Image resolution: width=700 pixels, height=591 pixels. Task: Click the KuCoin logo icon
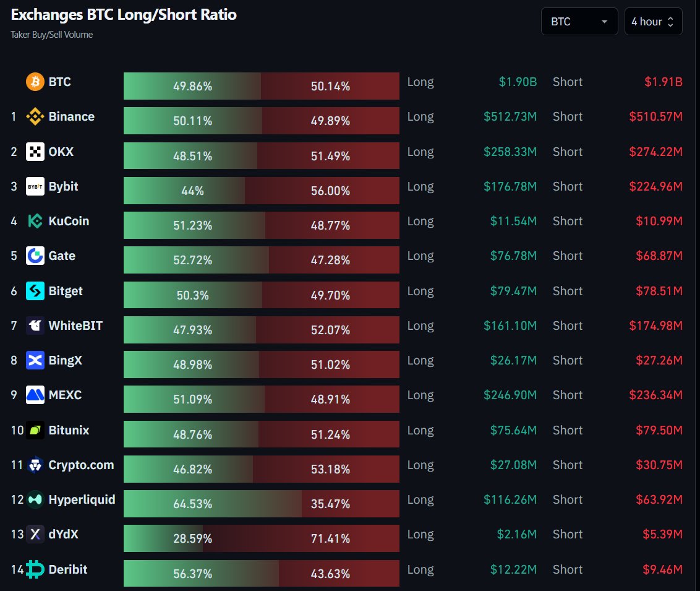(35, 221)
